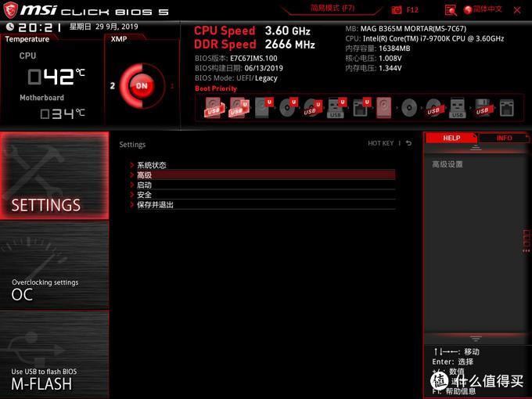Switch to 简易模式 (F7) easy mode
532x399 pixels.
pyautogui.click(x=332, y=8)
